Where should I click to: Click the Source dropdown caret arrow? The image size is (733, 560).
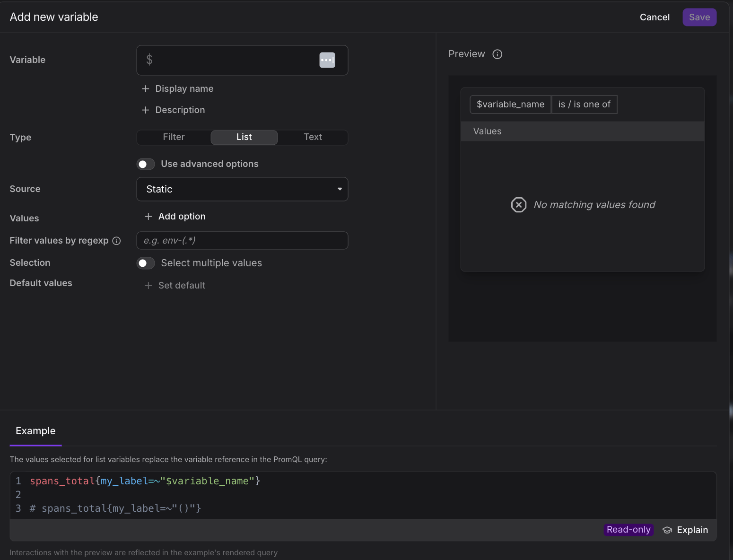click(340, 189)
